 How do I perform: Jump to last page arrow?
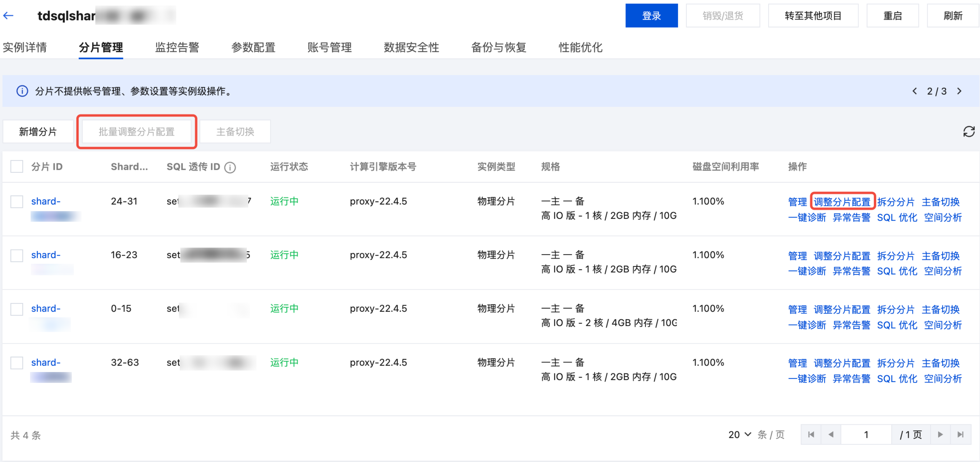point(960,435)
